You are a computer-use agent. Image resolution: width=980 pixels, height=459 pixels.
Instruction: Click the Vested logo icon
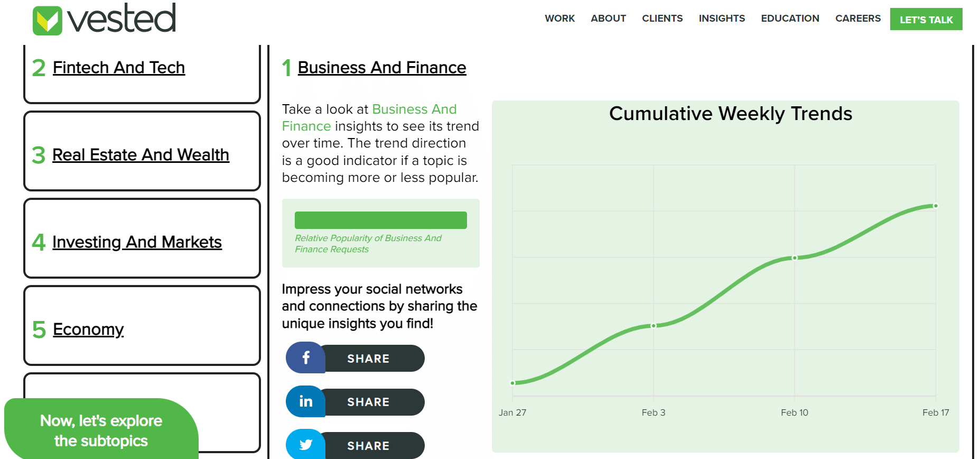pos(48,21)
